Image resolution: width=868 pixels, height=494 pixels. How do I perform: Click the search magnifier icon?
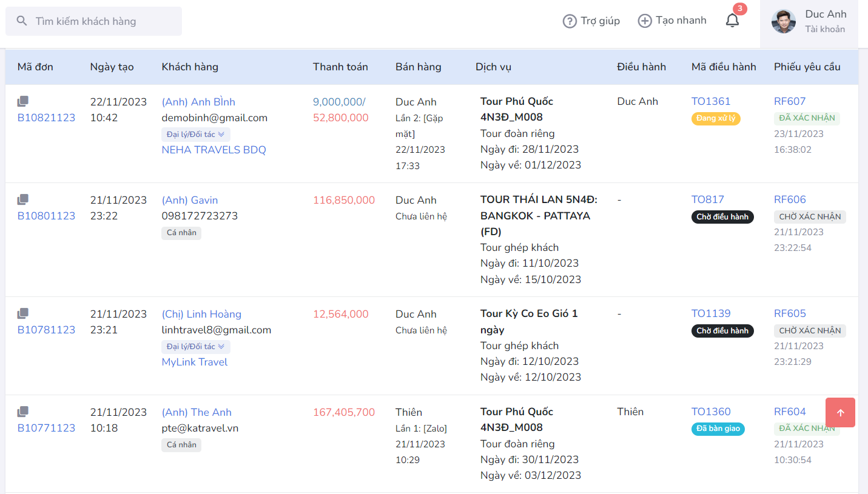click(x=22, y=21)
